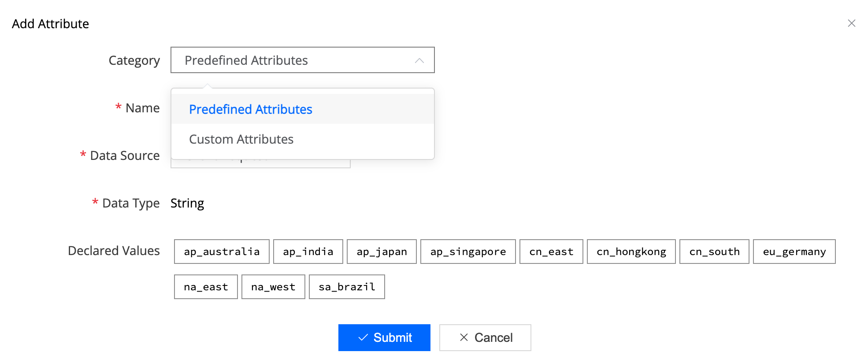
Task: Select the na_west declared value
Action: [273, 287]
